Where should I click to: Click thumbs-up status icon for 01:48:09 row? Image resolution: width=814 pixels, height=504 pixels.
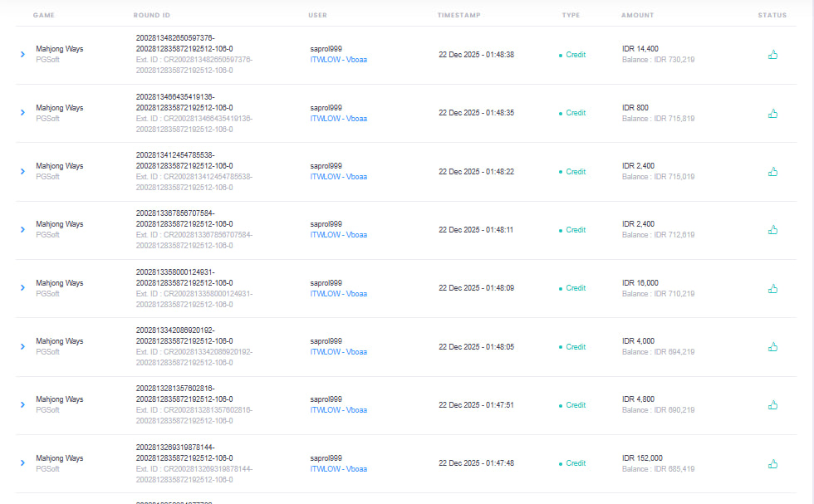[772, 289]
